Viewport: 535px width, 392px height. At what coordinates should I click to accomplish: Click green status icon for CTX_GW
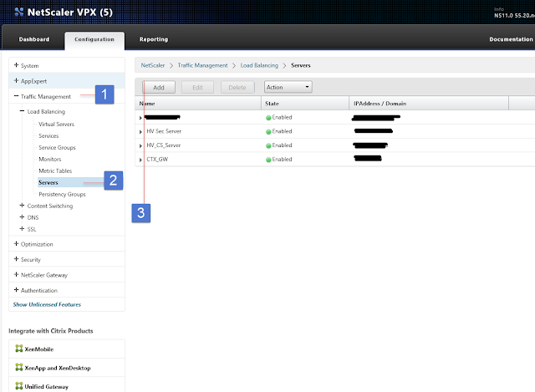tap(268, 160)
